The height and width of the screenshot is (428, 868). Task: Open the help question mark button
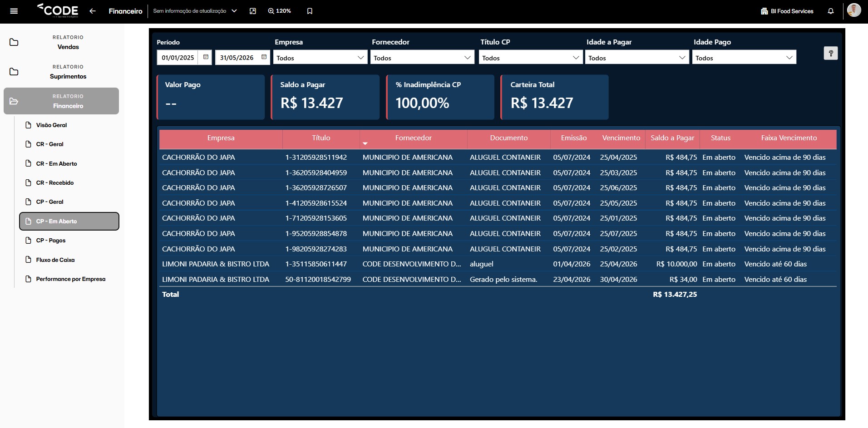831,53
